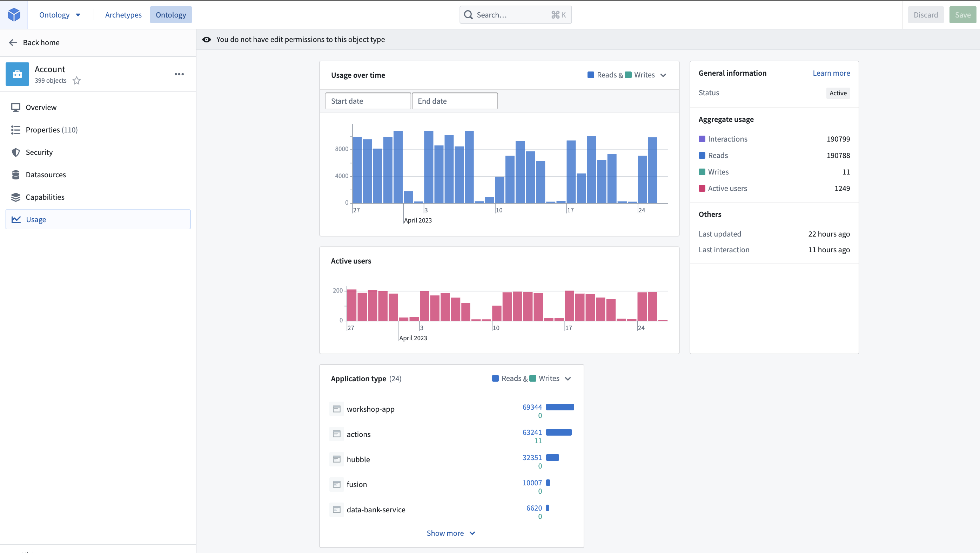Click the actions application icon
The height and width of the screenshot is (553, 980).
[337, 434]
